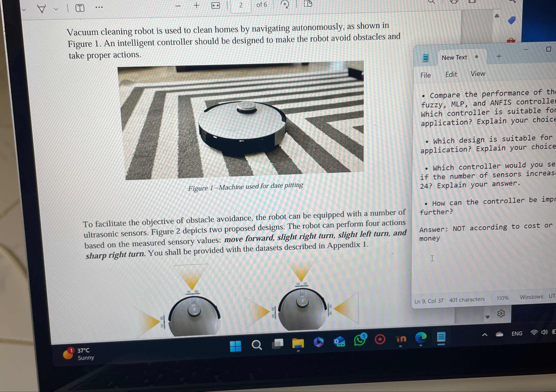Image resolution: width=556 pixels, height=392 pixels.
Task: Click the 110% zoom level in status bar
Action: tap(502, 298)
